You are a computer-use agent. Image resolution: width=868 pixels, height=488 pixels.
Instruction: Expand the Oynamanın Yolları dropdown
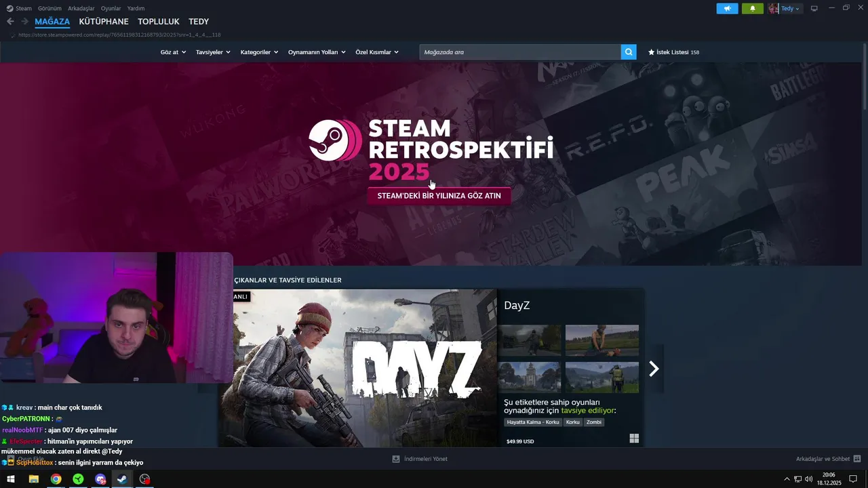tap(317, 52)
